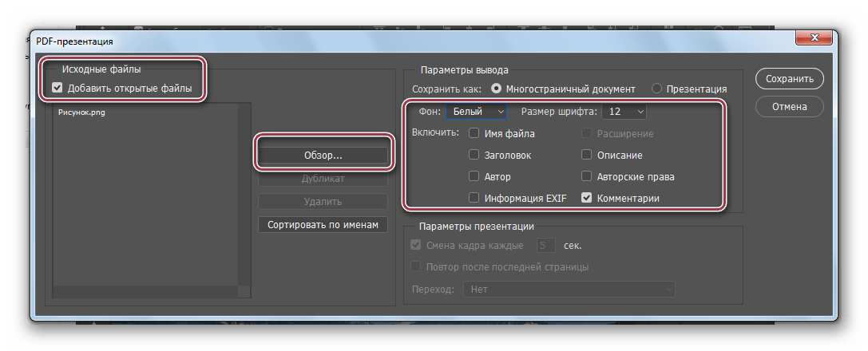Click the Обзор... button
The width and height of the screenshot is (868, 351).
tap(323, 156)
